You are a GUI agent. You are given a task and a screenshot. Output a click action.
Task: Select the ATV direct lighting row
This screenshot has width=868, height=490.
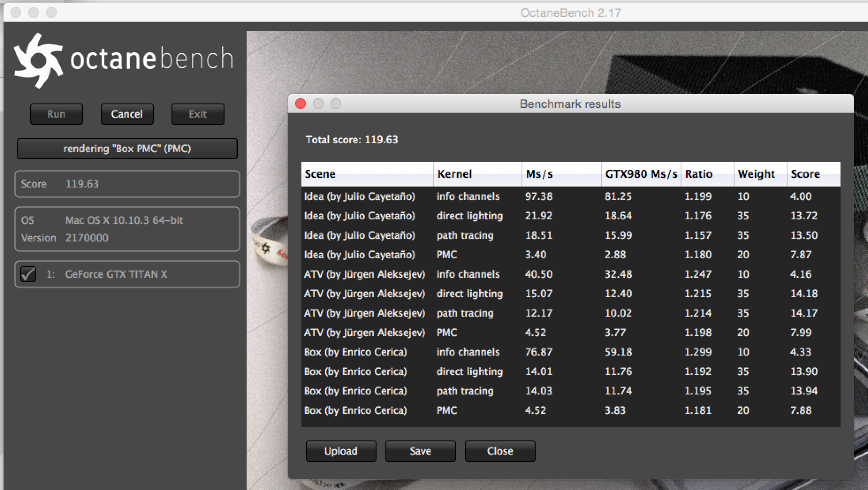pyautogui.click(x=571, y=294)
